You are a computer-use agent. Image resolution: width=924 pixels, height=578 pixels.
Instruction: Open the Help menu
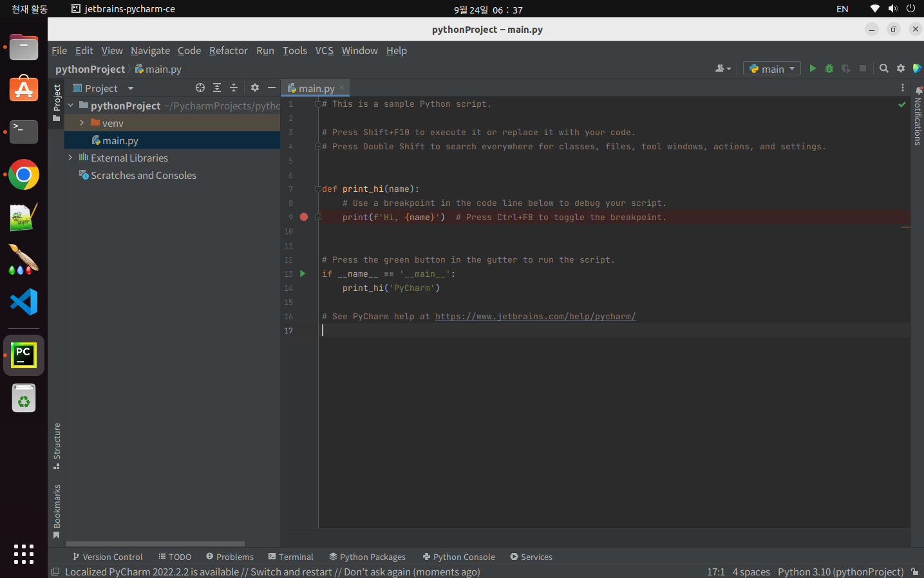click(x=397, y=50)
